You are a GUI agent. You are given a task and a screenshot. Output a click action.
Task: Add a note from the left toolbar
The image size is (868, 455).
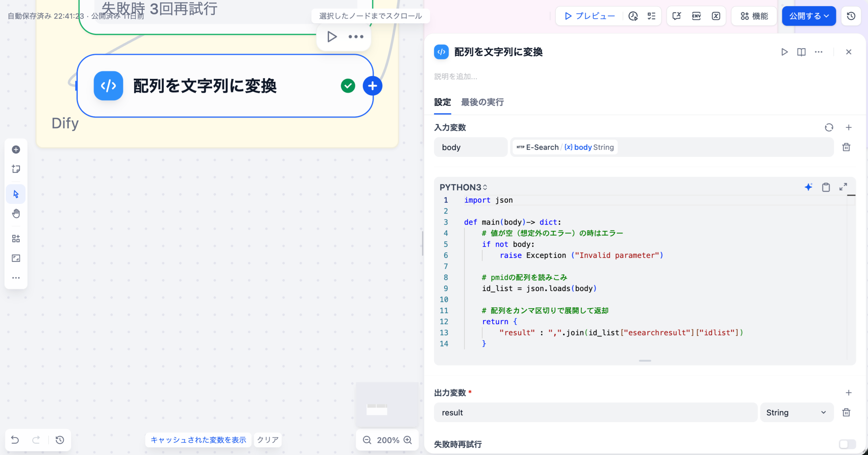point(16,169)
